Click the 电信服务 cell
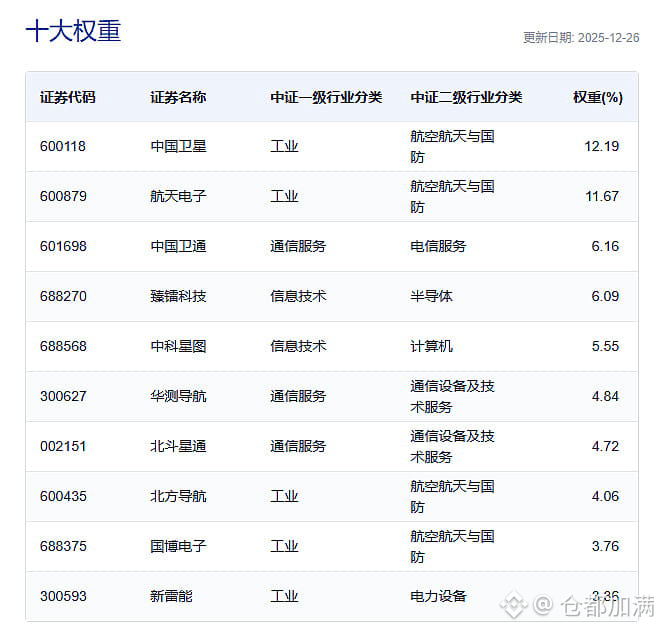Screen dimensions: 662x631 438,246
